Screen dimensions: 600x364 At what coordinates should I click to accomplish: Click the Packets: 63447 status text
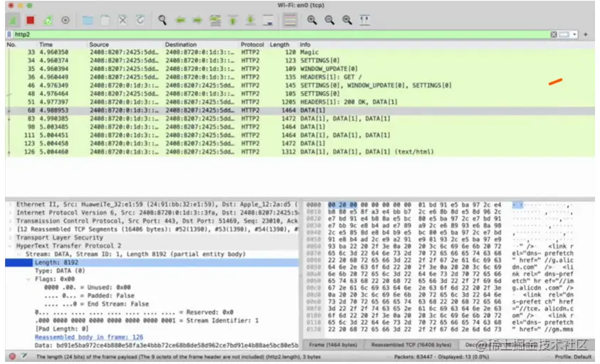(414, 357)
